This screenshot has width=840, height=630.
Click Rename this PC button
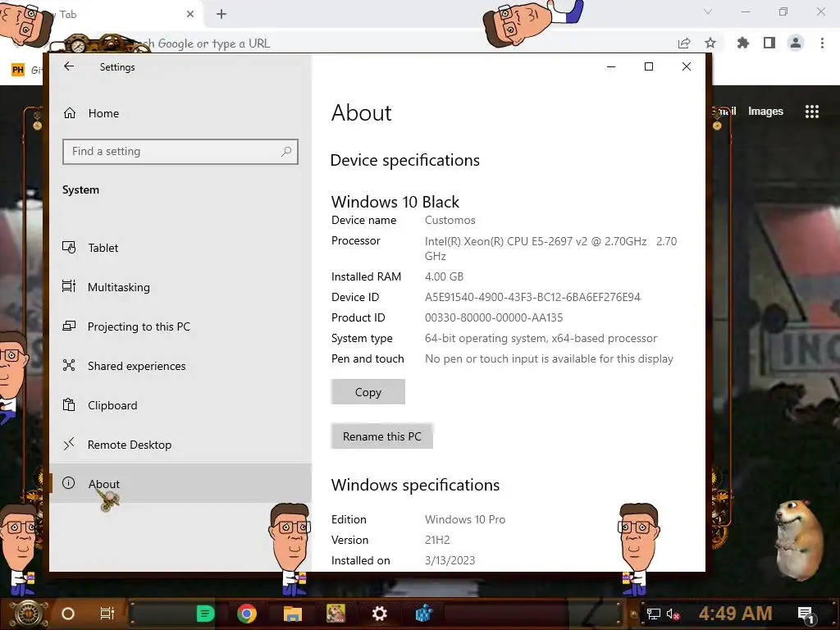[x=382, y=436]
